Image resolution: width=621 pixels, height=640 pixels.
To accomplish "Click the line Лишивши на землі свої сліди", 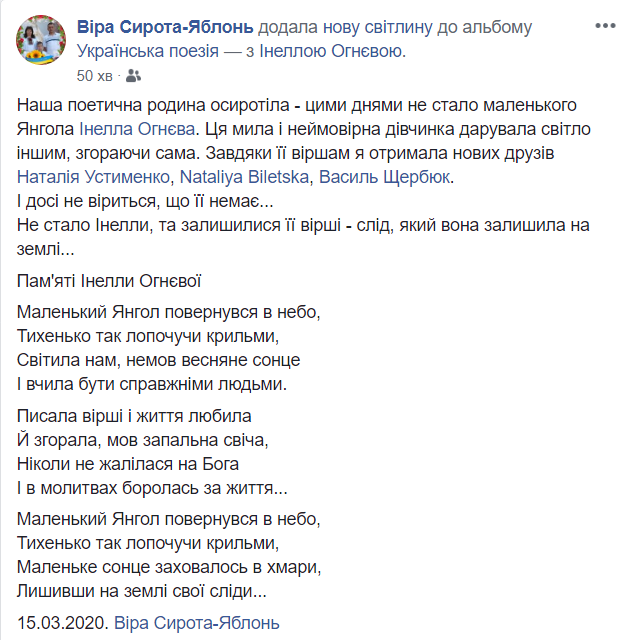I will 142,591.
